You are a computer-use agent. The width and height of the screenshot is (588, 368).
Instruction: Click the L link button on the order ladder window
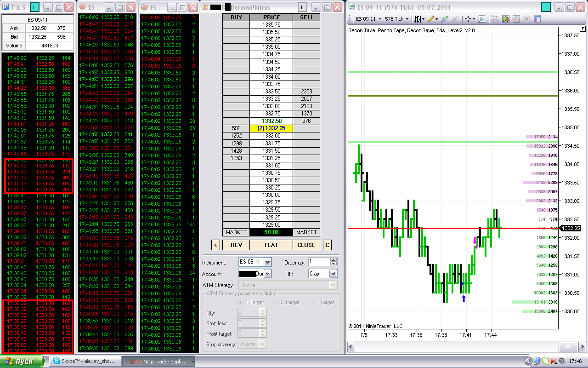302,7
